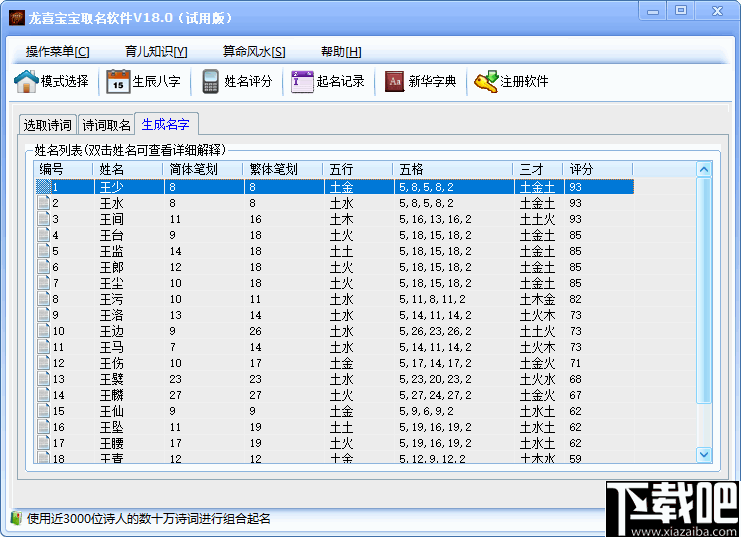This screenshot has height=537, width=741.
Task: Switch to 选取诗词 tab
Action: tap(47, 125)
